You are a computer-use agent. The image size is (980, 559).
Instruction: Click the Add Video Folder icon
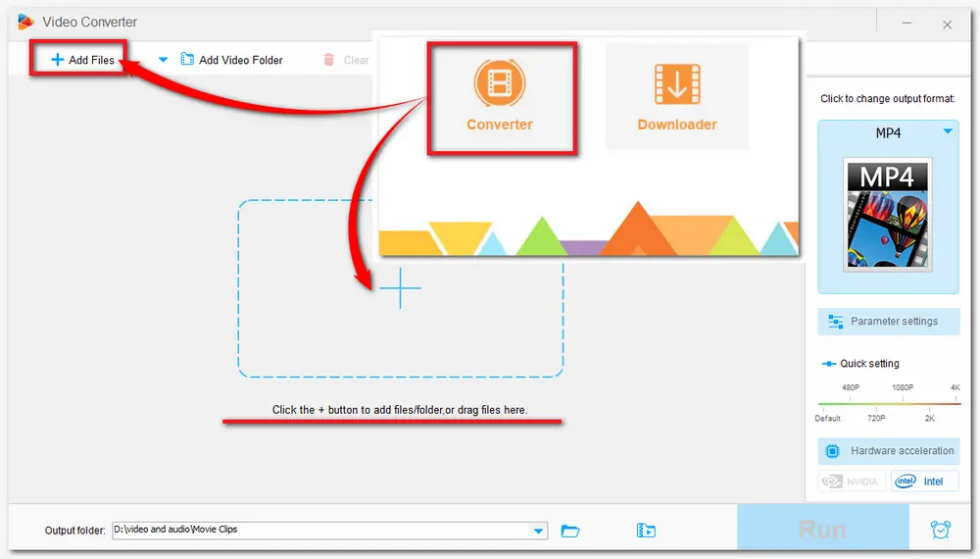click(x=187, y=60)
